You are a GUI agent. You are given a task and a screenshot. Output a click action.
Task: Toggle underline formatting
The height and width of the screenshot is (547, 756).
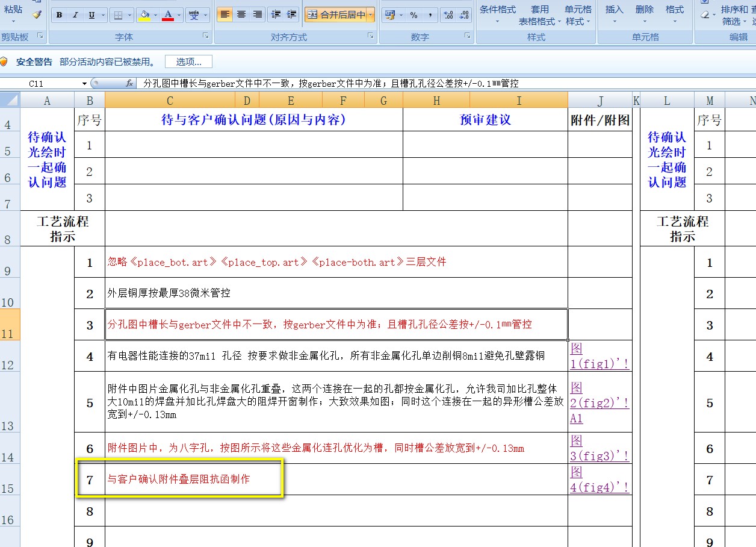click(91, 15)
